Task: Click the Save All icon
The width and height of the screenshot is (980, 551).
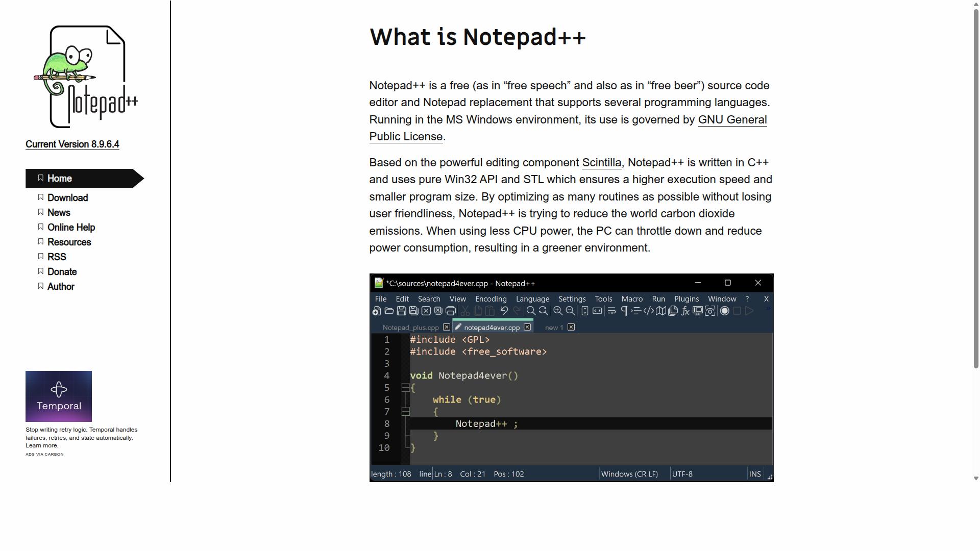Action: coord(413,311)
